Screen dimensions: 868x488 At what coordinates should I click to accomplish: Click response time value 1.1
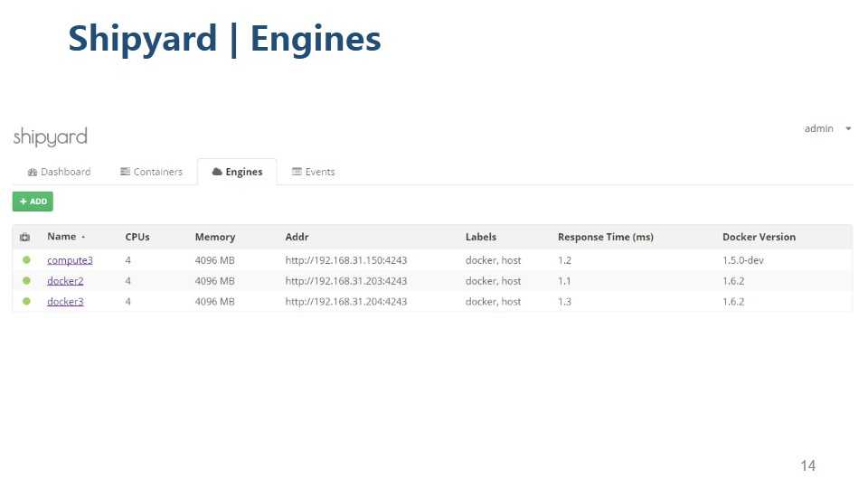[564, 280]
